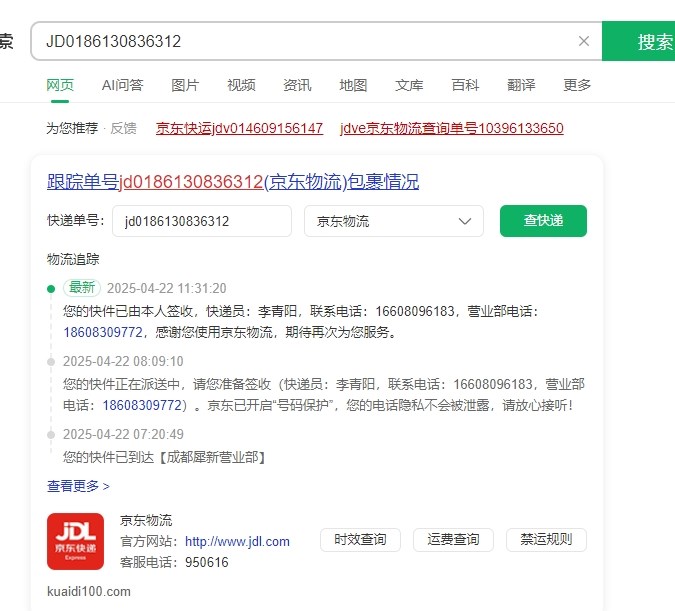Click phone number 18608309772 in the signed entry
The height and width of the screenshot is (611, 675).
pyautogui.click(x=103, y=332)
